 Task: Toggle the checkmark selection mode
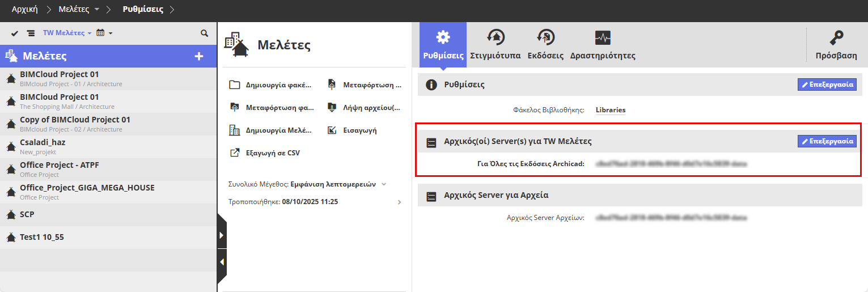tap(15, 33)
